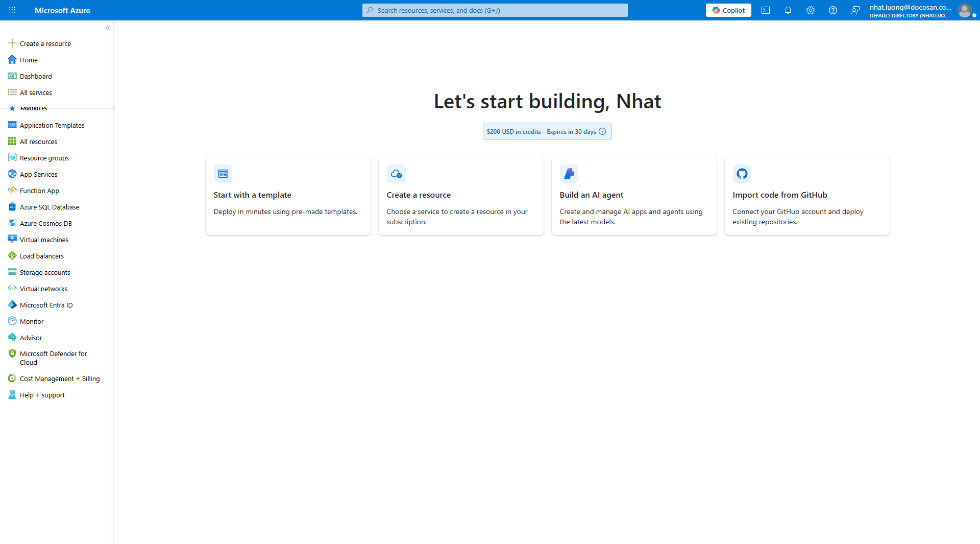Viewport: 980px width, 544px height.
Task: Open portal settings gear
Action: 811,10
